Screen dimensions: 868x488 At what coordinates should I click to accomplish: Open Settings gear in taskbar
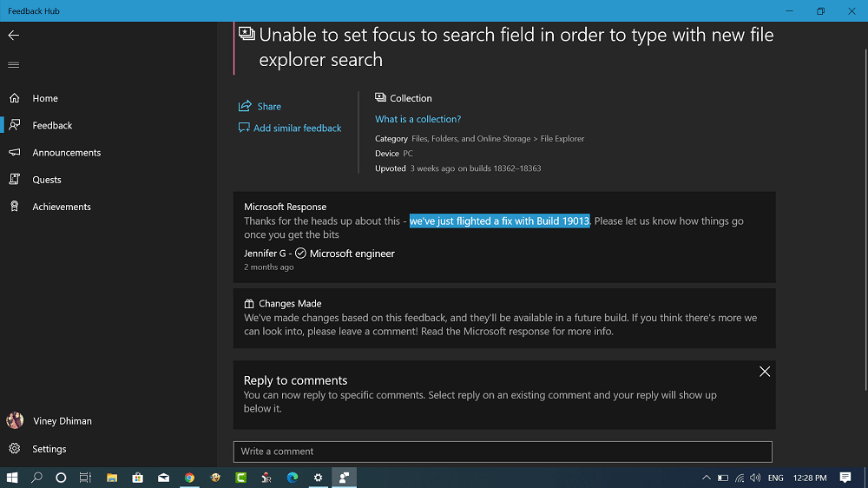(318, 478)
